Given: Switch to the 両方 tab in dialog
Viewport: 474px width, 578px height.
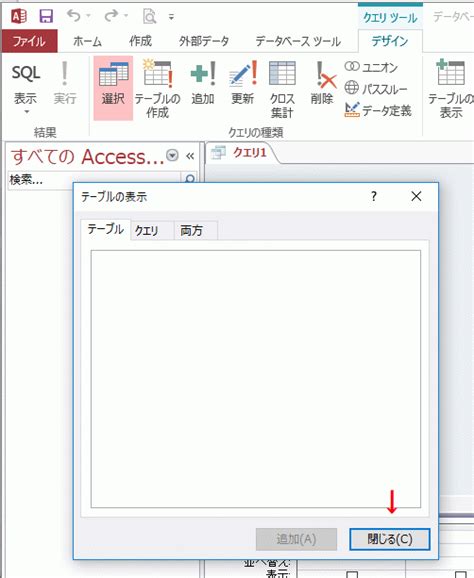Looking at the screenshot, I should click(x=192, y=231).
